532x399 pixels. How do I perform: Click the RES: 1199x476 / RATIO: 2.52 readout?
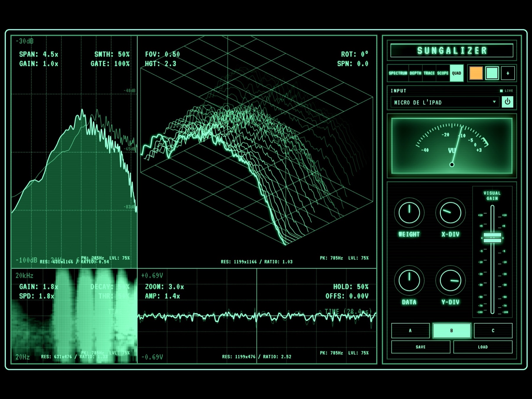coord(257,357)
